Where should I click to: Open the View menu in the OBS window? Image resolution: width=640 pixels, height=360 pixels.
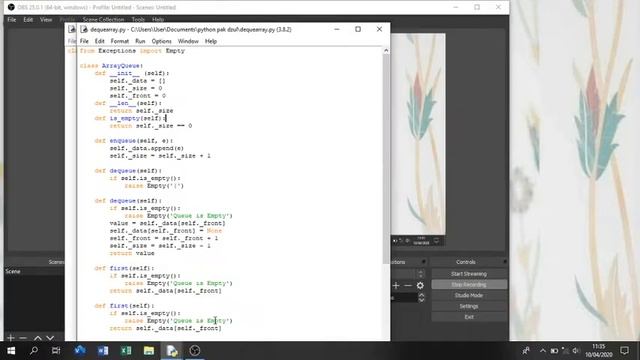(x=46, y=20)
